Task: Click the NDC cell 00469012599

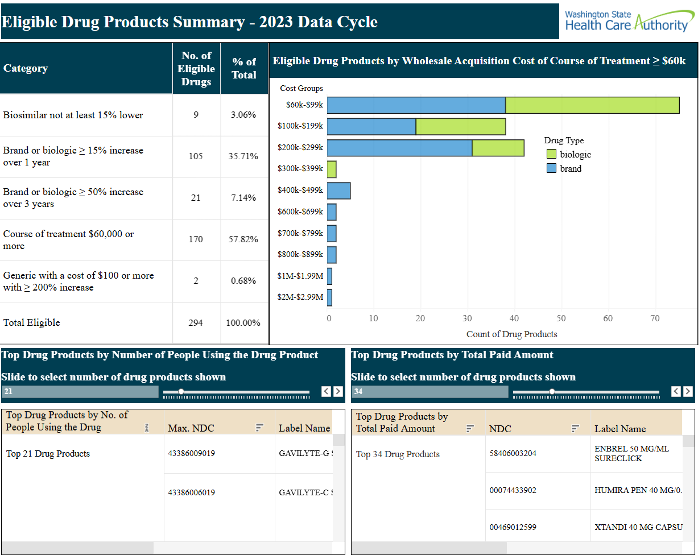Action: pos(513,527)
